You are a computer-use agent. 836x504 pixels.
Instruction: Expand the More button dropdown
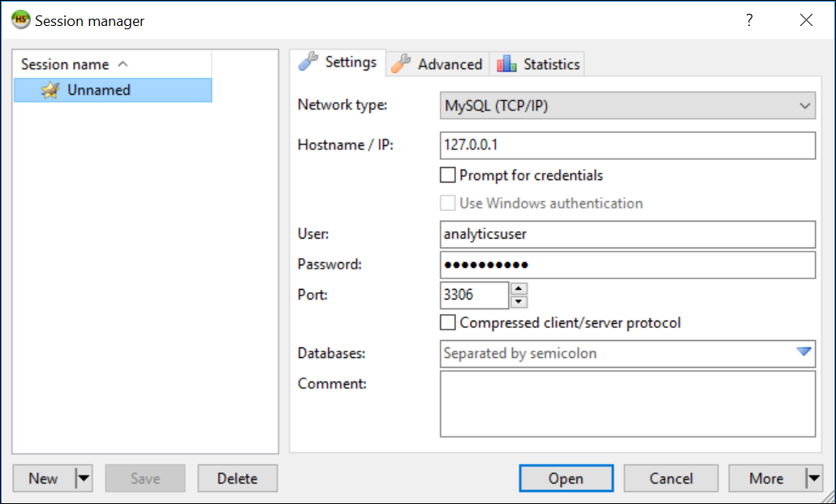tap(814, 478)
